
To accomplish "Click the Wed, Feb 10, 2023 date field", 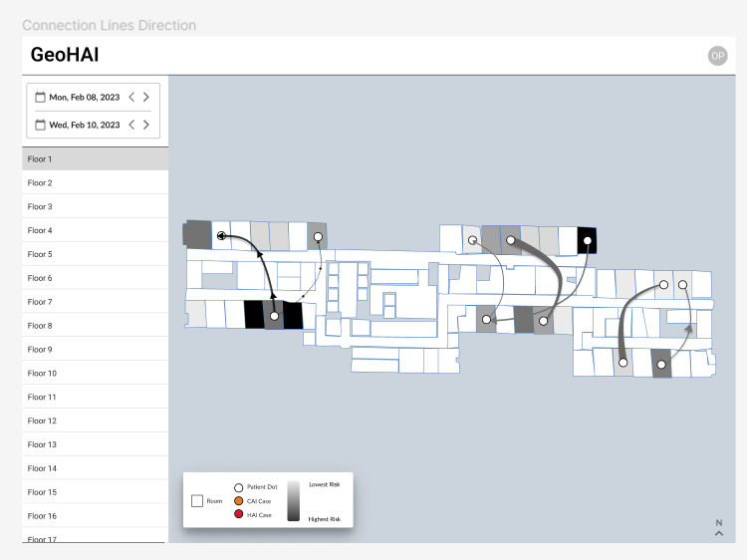I will (x=85, y=125).
